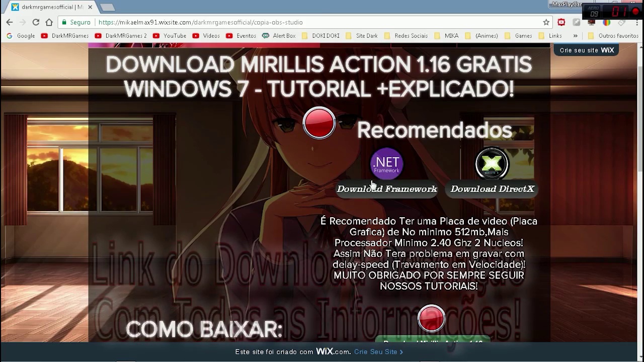Open the Alert Box bookmark
This screenshot has width=644, height=362.
pos(279,36)
